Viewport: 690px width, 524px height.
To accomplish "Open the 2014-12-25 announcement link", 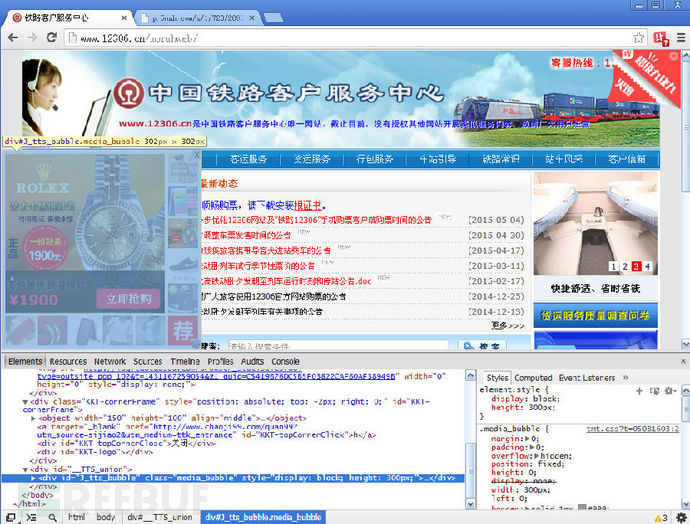I will 273,297.
